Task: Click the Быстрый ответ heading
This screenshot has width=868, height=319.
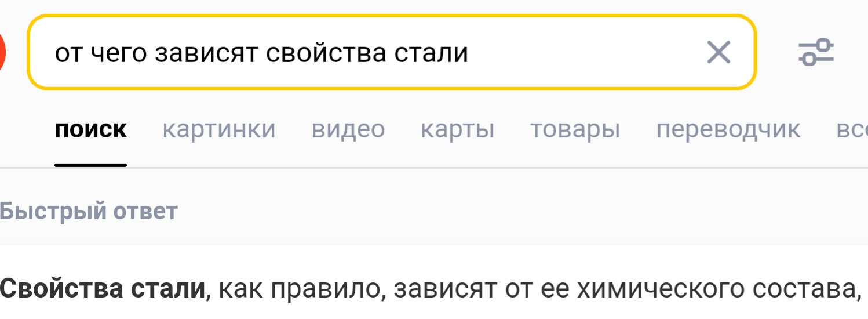Action: 88,212
